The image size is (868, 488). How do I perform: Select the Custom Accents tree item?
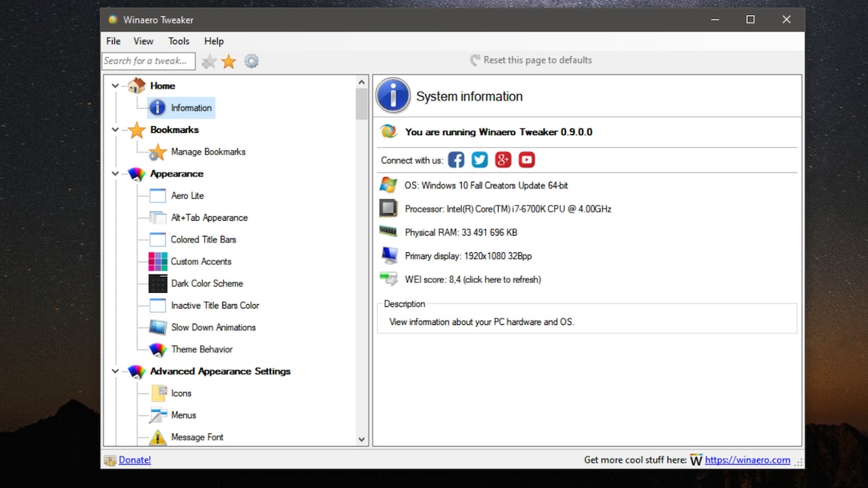(x=200, y=261)
